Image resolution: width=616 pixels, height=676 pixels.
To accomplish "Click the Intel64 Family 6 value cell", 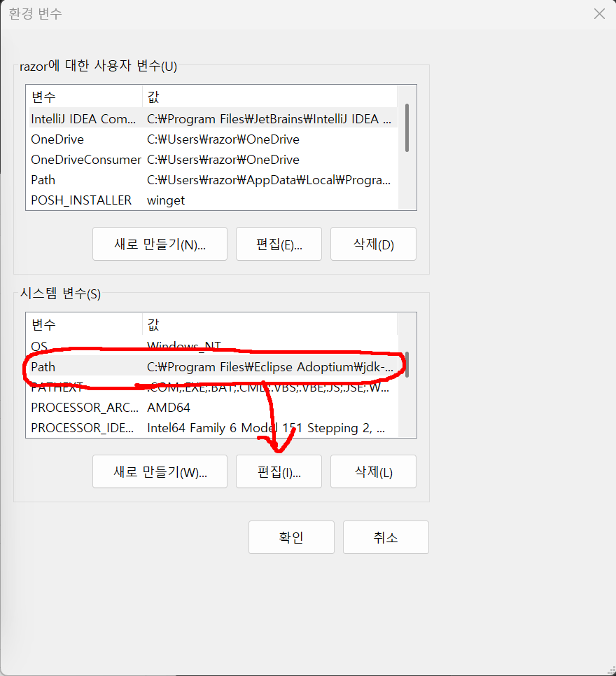I will click(x=266, y=428).
